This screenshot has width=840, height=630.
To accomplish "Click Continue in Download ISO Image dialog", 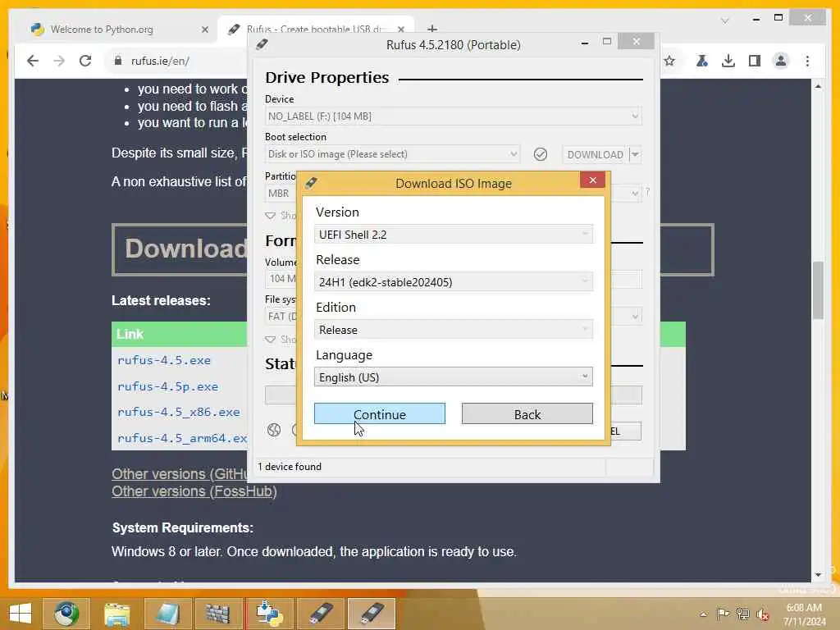I will pyautogui.click(x=379, y=413).
